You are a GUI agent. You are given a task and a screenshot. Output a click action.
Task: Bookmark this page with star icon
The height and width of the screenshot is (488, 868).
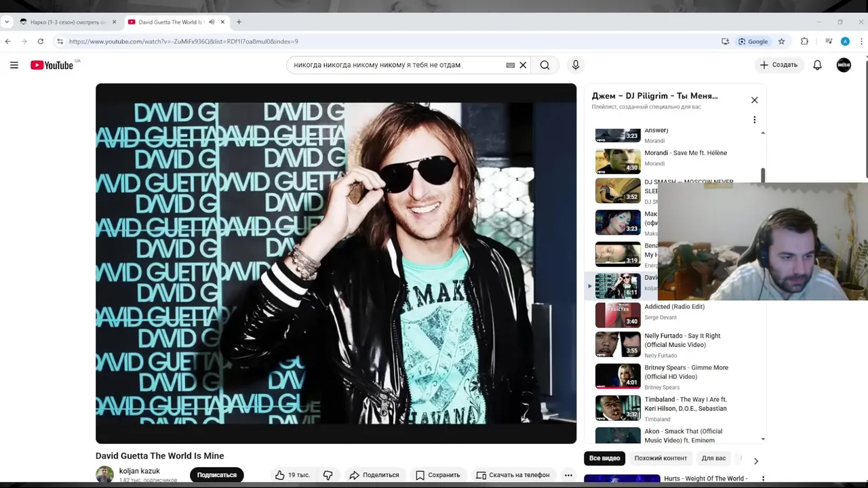pos(781,41)
